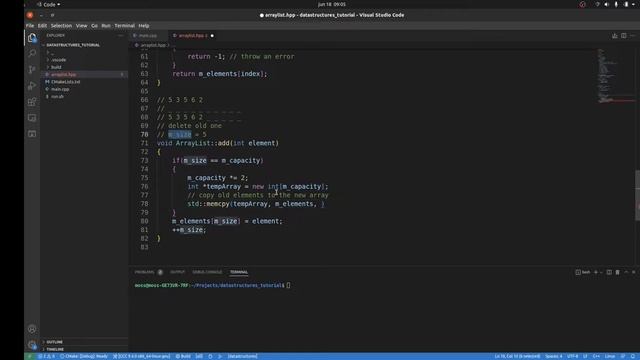640x360 pixels.
Task: Click the remote window status bar indicator
Action: click(x=29, y=356)
